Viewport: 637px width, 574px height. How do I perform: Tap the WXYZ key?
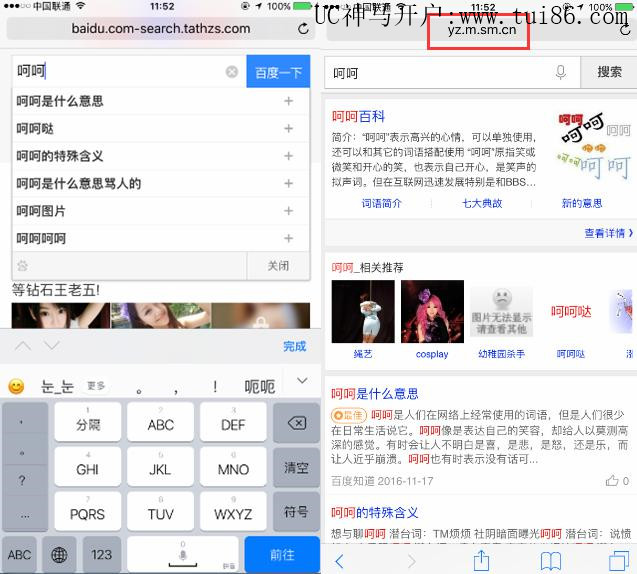(233, 511)
